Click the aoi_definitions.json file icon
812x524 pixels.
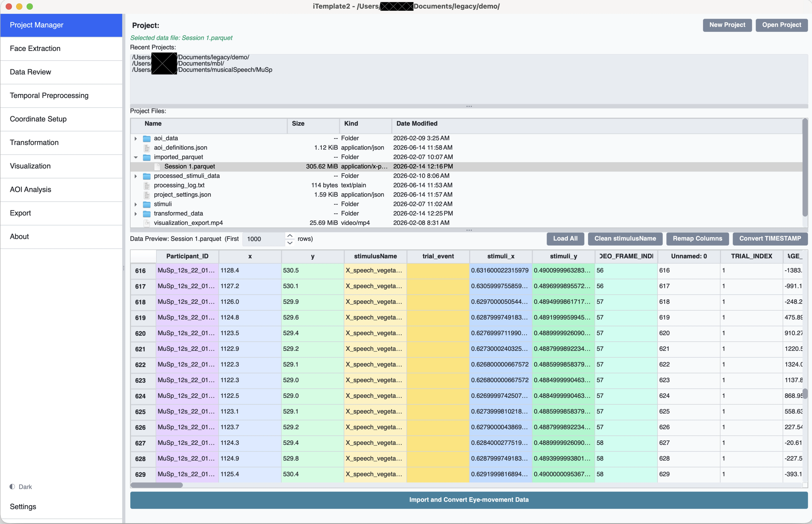147,148
